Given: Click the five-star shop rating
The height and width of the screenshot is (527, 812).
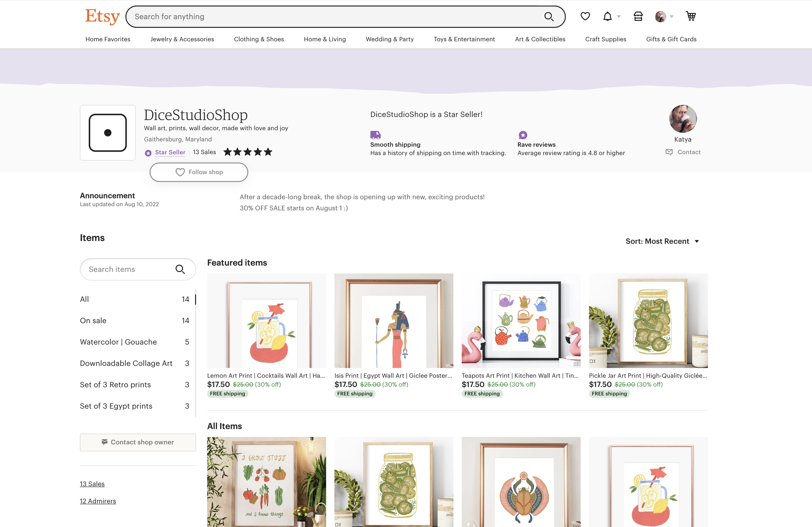Looking at the screenshot, I should tap(248, 152).
